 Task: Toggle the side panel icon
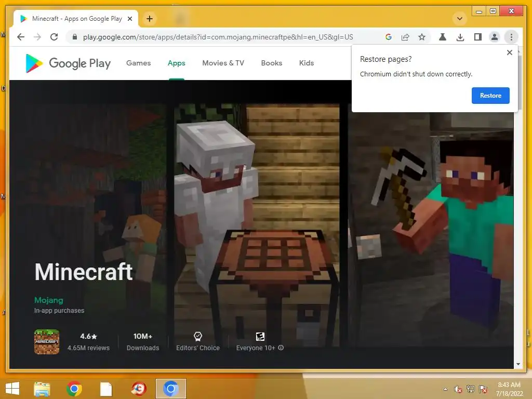[478, 37]
